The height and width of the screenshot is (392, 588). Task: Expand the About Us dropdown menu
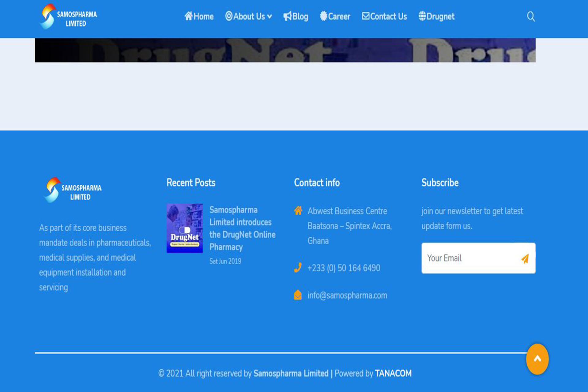coord(248,16)
